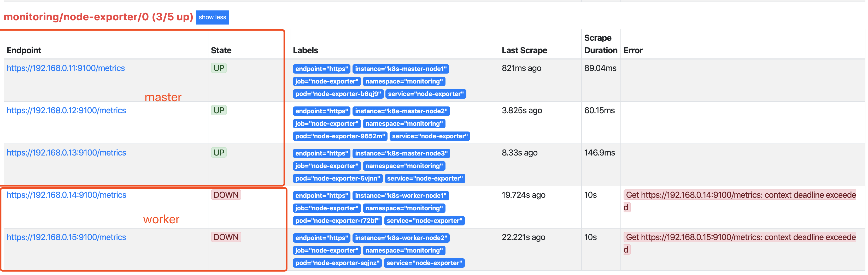Click the DOWN badge for 192.168.0.15
The image size is (868, 275).
(226, 237)
